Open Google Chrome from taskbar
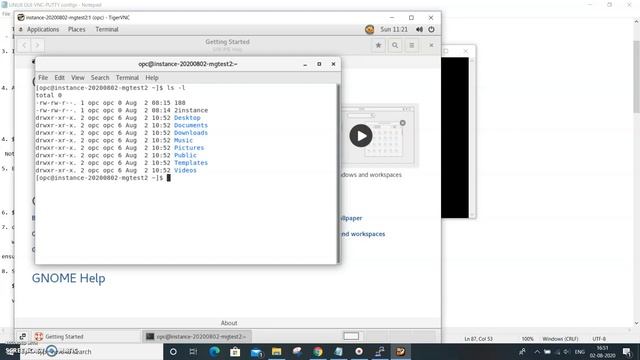This screenshot has width=640, height=360. [x=318, y=351]
